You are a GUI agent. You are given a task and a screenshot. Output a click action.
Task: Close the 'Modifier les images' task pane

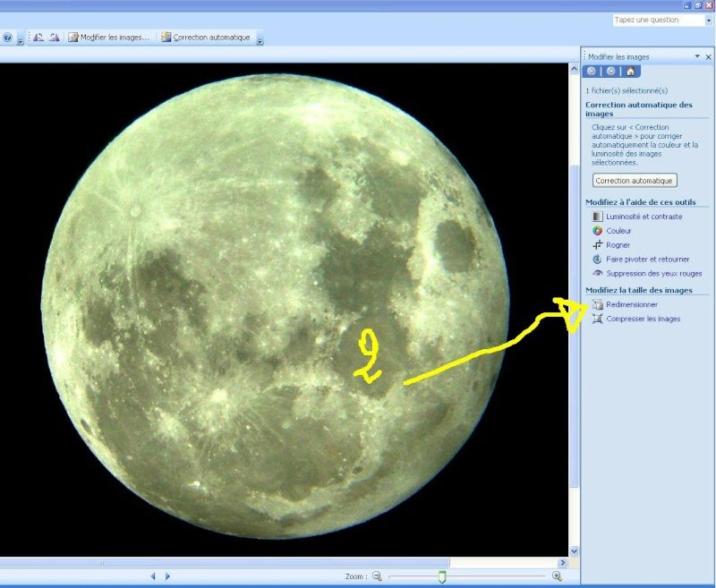[x=708, y=56]
